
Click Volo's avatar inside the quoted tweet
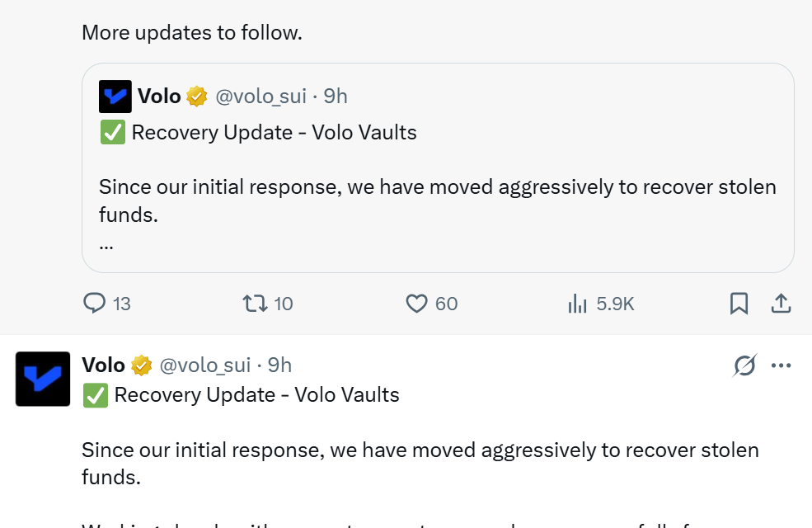(115, 97)
